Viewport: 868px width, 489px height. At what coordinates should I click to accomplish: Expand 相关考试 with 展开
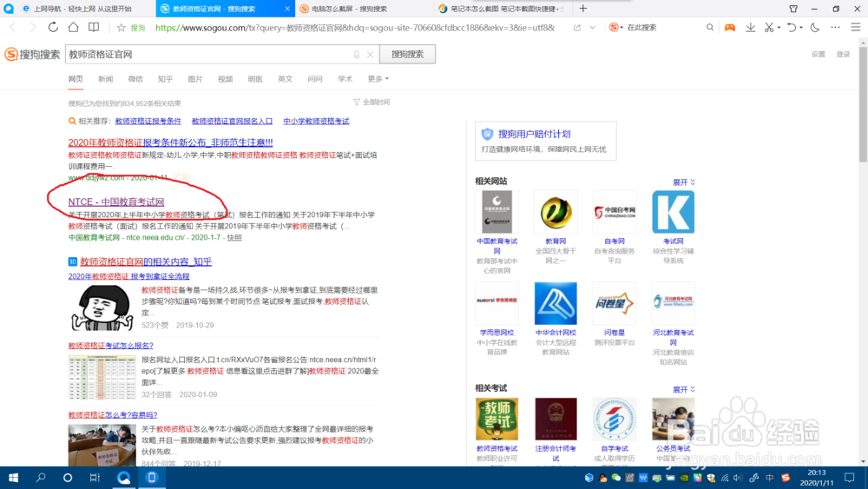[684, 390]
